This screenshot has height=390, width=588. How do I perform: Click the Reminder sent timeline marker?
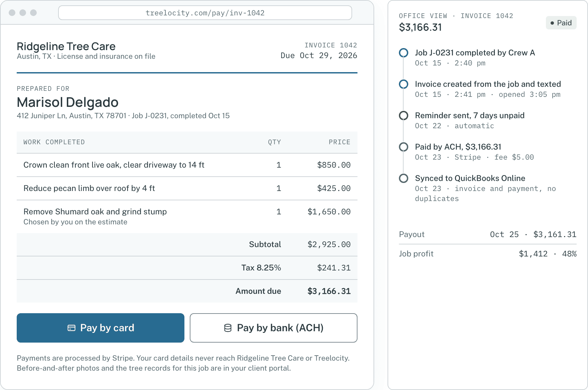(x=404, y=116)
